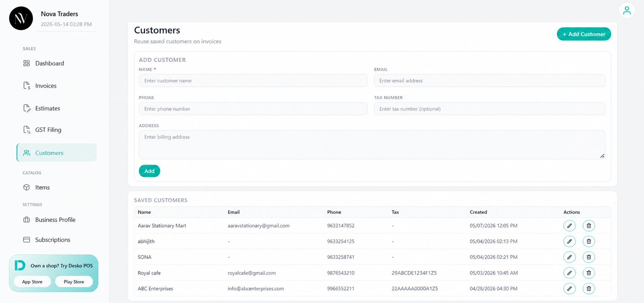Image resolution: width=644 pixels, height=303 pixels.
Task: Click the + Add Customer button
Action: (x=584, y=34)
